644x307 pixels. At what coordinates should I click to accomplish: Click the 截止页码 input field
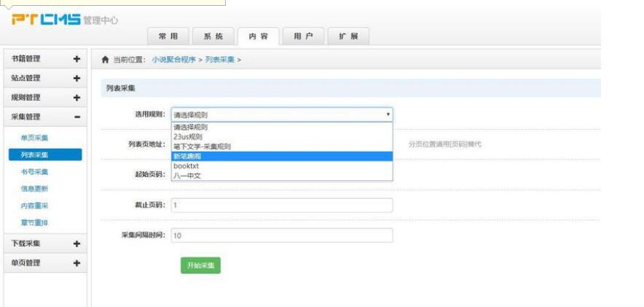click(x=282, y=205)
